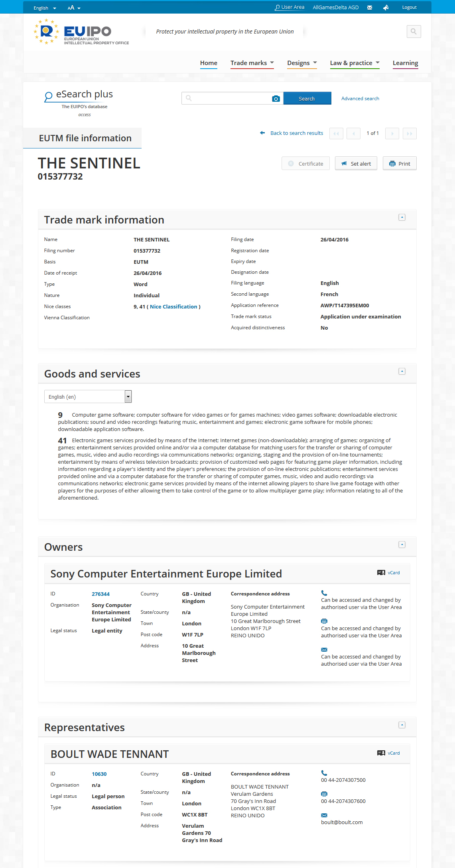Click the Sony owner phone icon
455x868 pixels.
click(324, 593)
